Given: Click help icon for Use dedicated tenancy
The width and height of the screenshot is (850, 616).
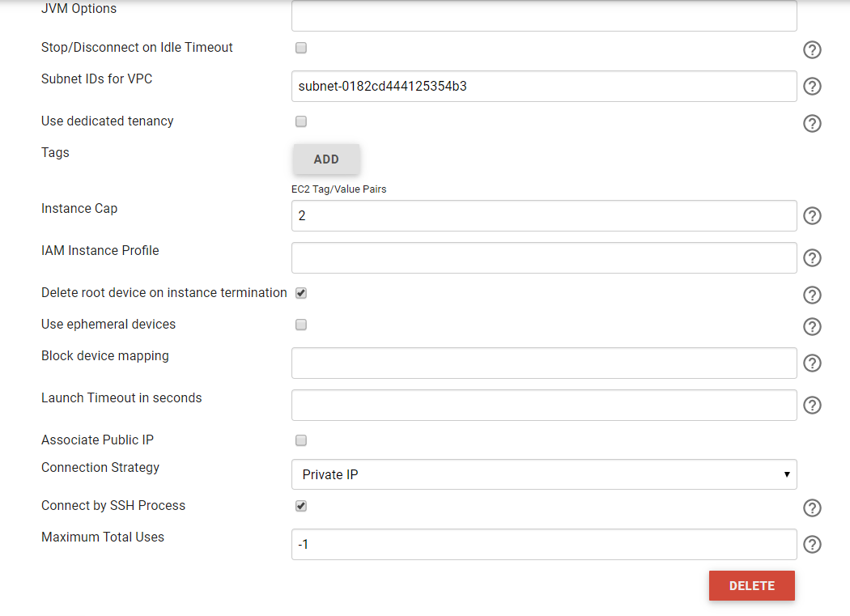Looking at the screenshot, I should (812, 124).
